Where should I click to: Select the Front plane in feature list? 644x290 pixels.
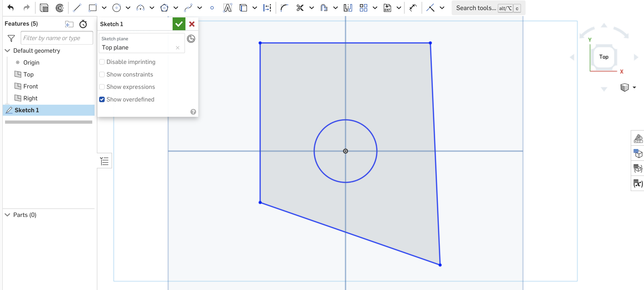[x=31, y=86]
